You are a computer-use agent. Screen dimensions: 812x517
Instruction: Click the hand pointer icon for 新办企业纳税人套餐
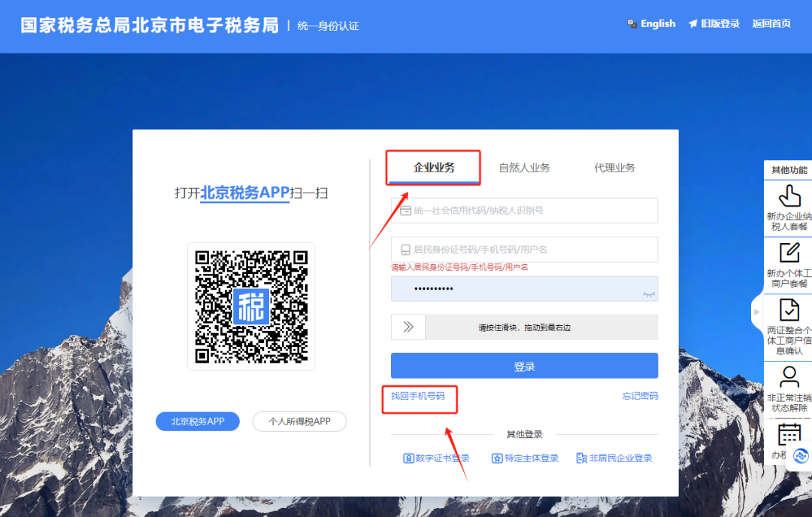(789, 196)
